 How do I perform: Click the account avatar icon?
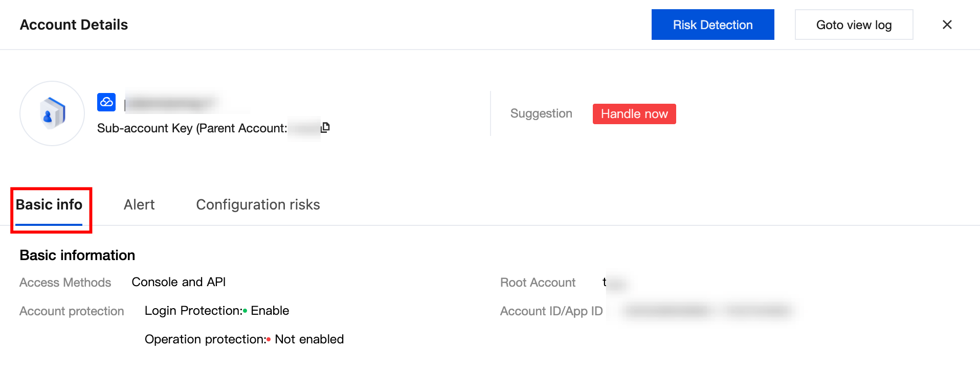click(52, 113)
